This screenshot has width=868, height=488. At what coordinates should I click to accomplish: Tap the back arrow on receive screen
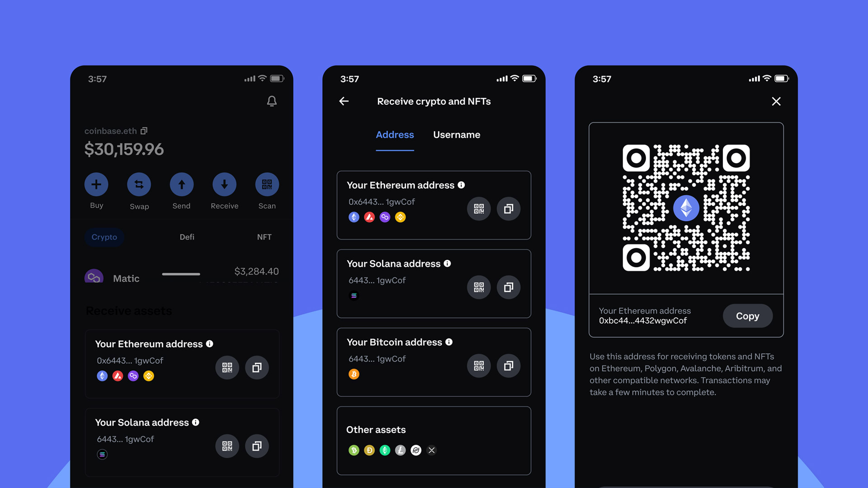(344, 100)
